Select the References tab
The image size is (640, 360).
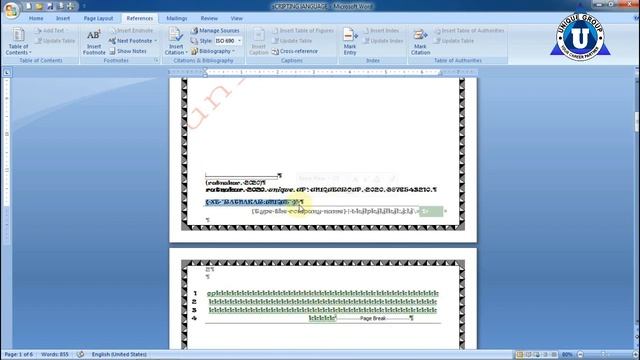140,18
